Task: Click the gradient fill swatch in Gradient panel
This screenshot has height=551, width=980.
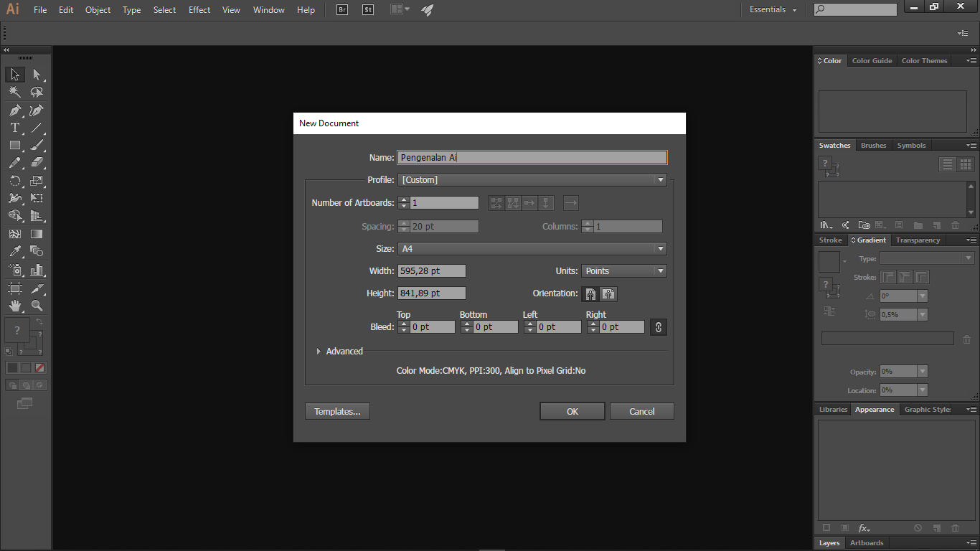Action: click(829, 262)
